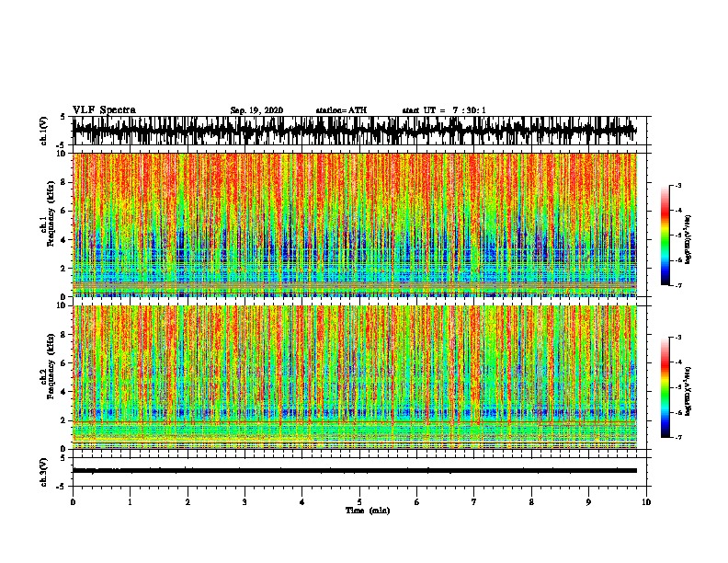This screenshot has width=728, height=563.
Task: Click the "3" tick label on the time axis
Action: pyautogui.click(x=245, y=502)
